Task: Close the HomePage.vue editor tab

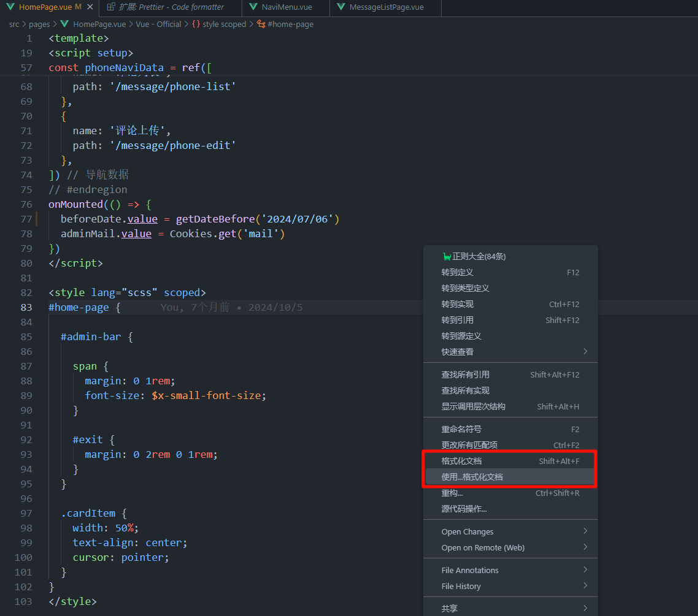Action: coord(90,7)
